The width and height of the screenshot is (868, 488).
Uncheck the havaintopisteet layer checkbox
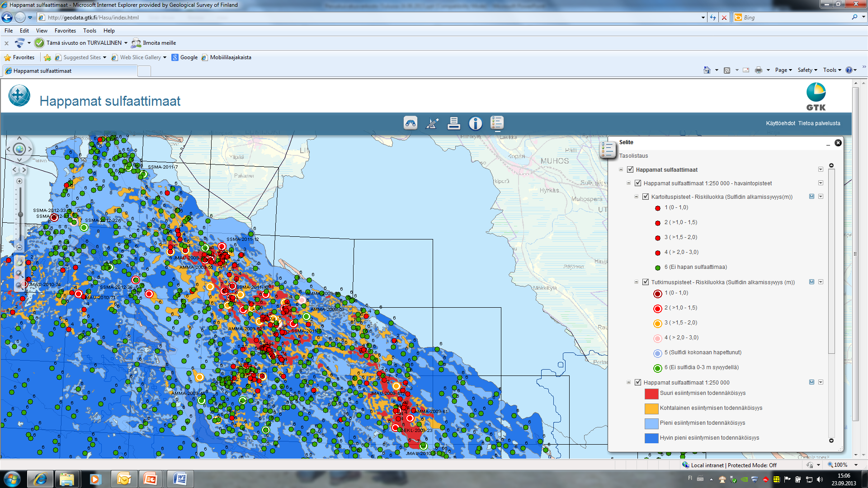coord(638,183)
